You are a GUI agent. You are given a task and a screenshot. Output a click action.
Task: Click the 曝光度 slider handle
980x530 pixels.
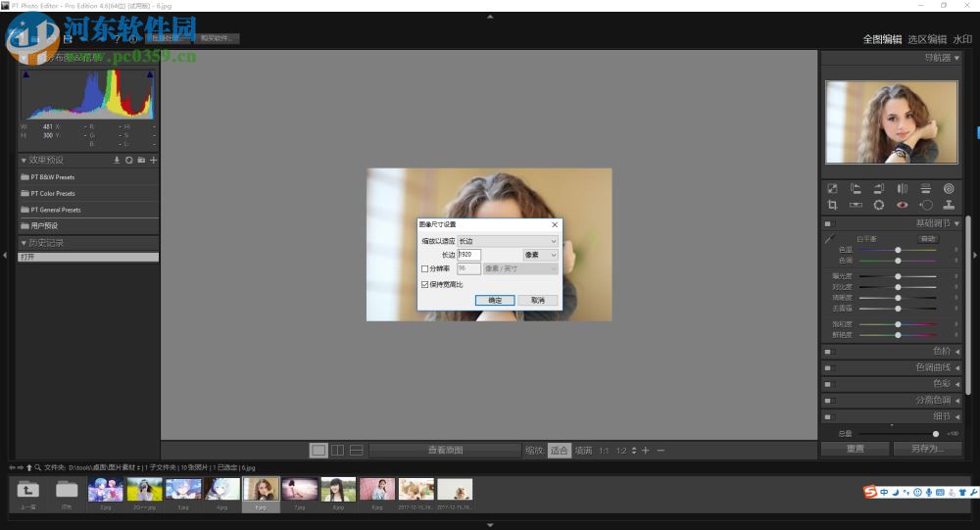(x=899, y=276)
